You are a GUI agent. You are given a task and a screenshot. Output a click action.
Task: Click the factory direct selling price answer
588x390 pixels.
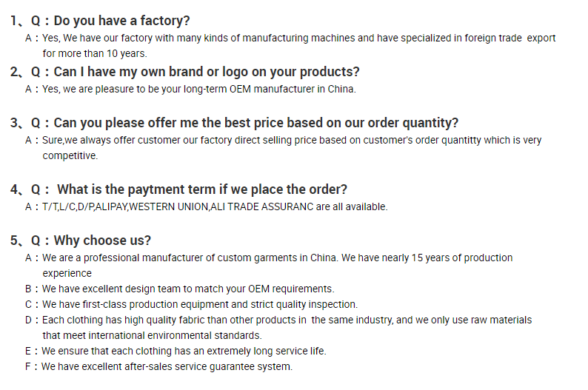point(291,140)
